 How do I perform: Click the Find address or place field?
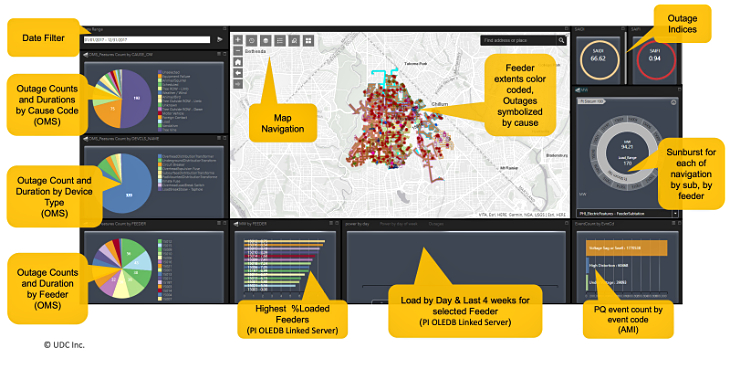[519, 40]
